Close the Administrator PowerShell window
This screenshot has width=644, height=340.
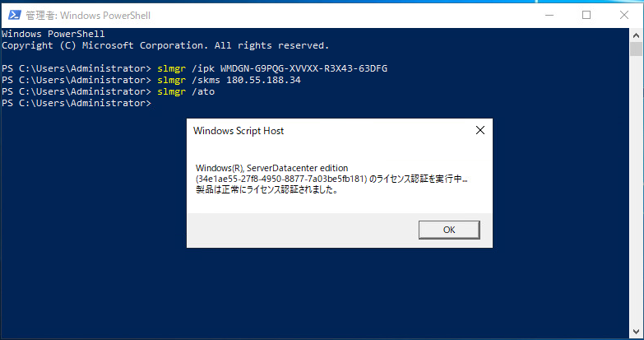click(624, 15)
